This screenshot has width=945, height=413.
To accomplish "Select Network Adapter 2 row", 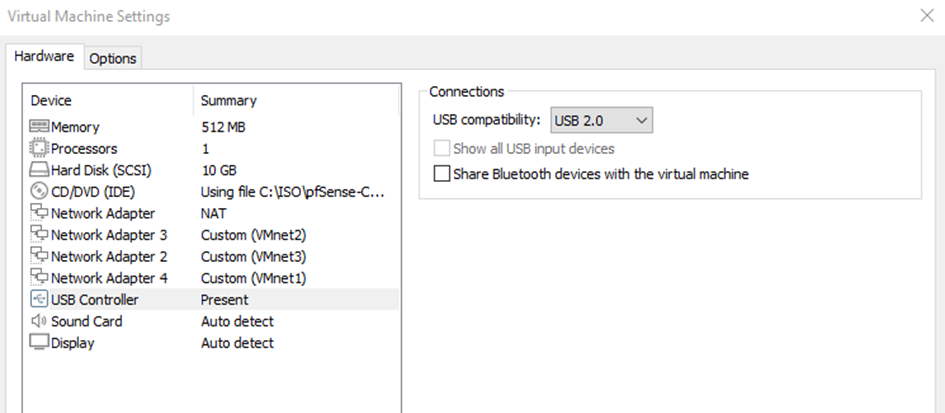I will point(211,257).
